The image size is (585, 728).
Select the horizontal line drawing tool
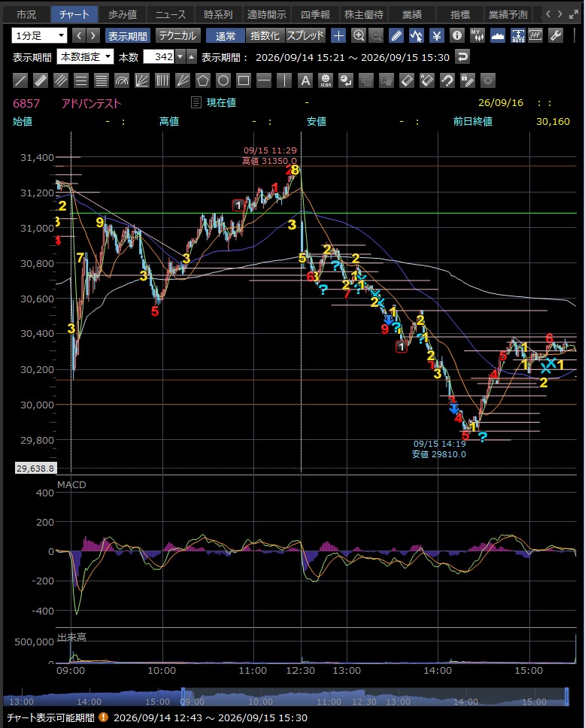264,80
